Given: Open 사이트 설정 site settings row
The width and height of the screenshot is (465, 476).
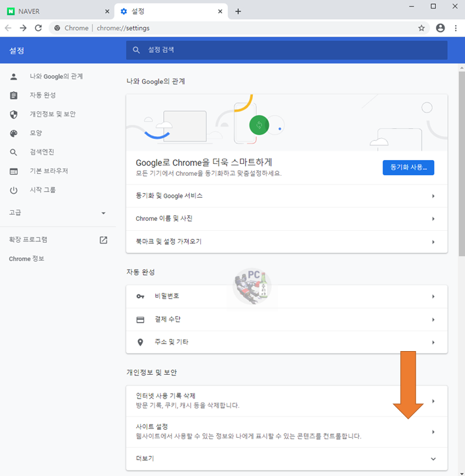Looking at the screenshot, I should coord(287,432).
